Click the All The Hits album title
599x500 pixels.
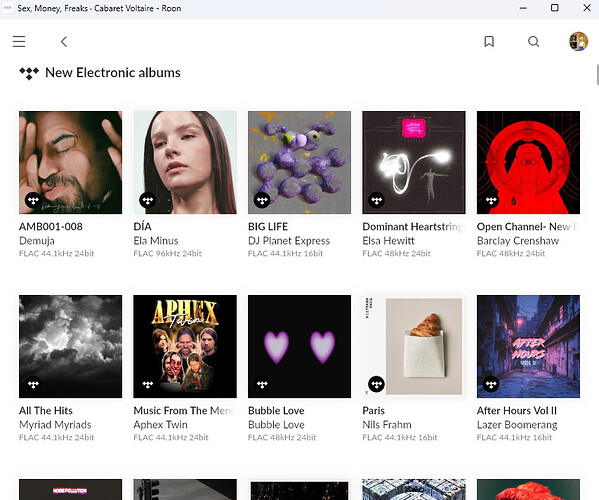point(46,411)
